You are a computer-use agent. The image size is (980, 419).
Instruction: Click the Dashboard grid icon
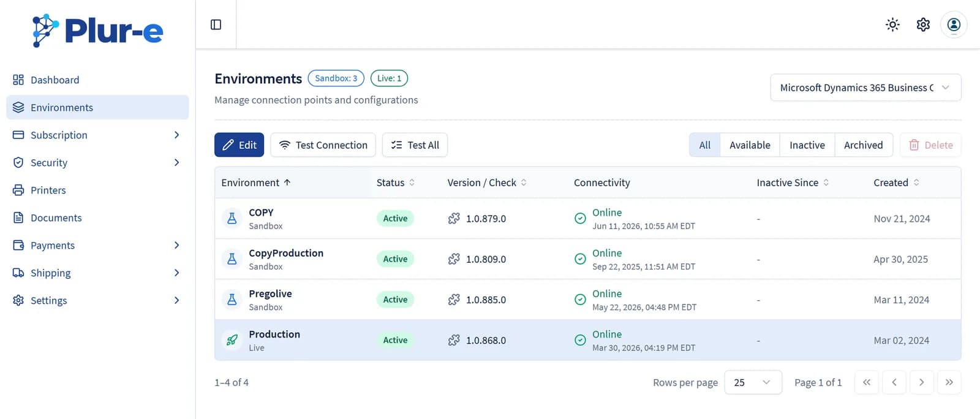click(x=18, y=80)
